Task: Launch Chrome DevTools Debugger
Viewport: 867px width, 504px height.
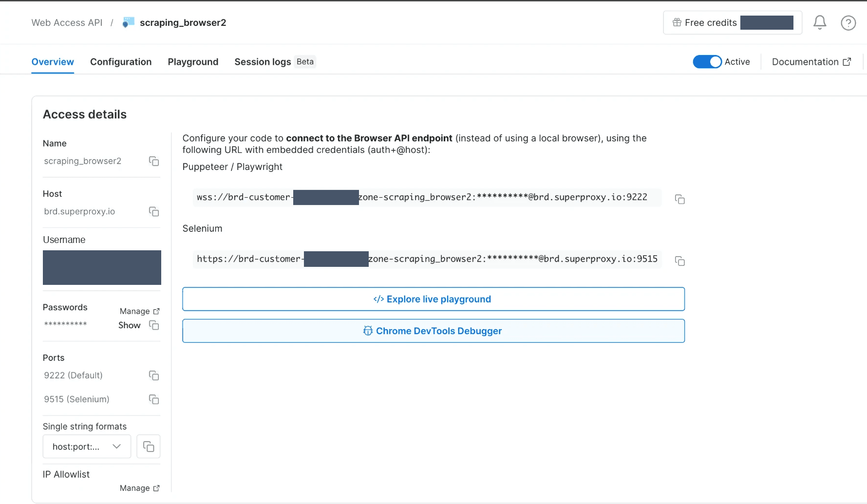Action: point(433,331)
